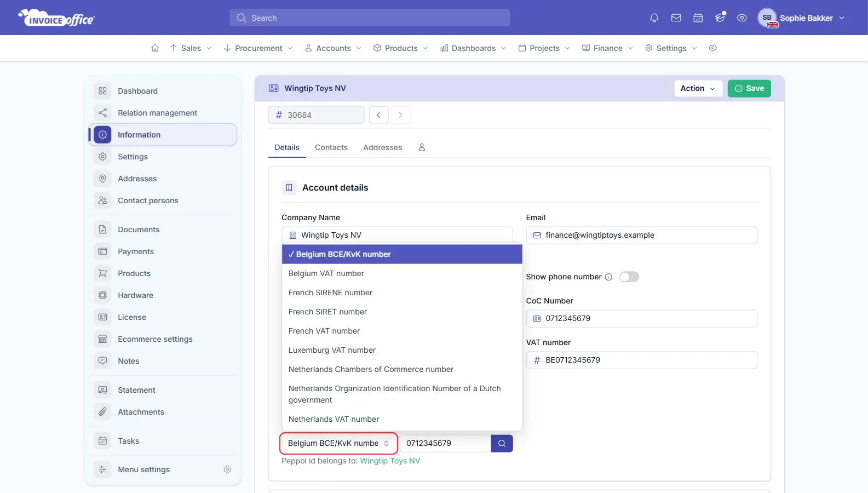Click the info icon next to Show phone number
The height and width of the screenshot is (493, 868).
608,277
